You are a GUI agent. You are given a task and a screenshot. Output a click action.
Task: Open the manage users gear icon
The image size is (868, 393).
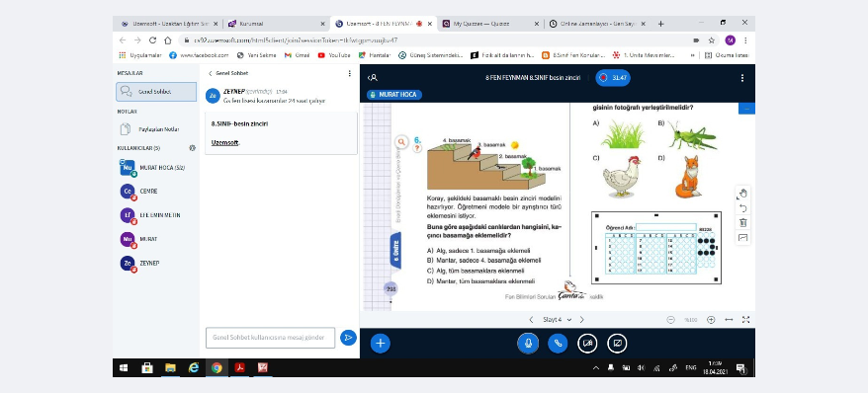pos(192,148)
